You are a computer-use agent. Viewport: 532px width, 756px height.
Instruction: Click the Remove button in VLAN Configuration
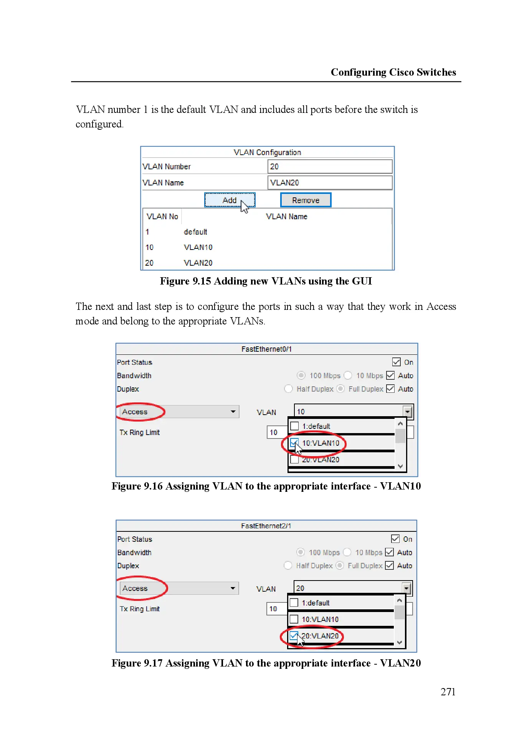click(306, 200)
